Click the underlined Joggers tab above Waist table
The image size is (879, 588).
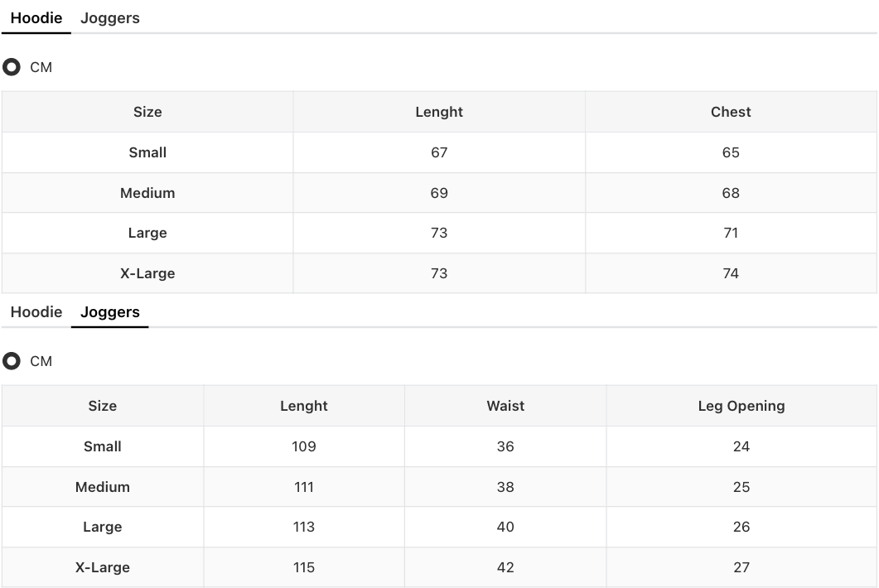(110, 312)
